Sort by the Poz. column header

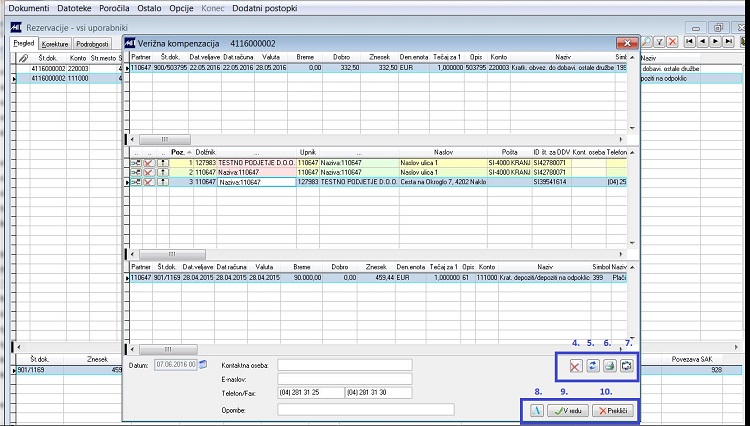tap(181, 152)
